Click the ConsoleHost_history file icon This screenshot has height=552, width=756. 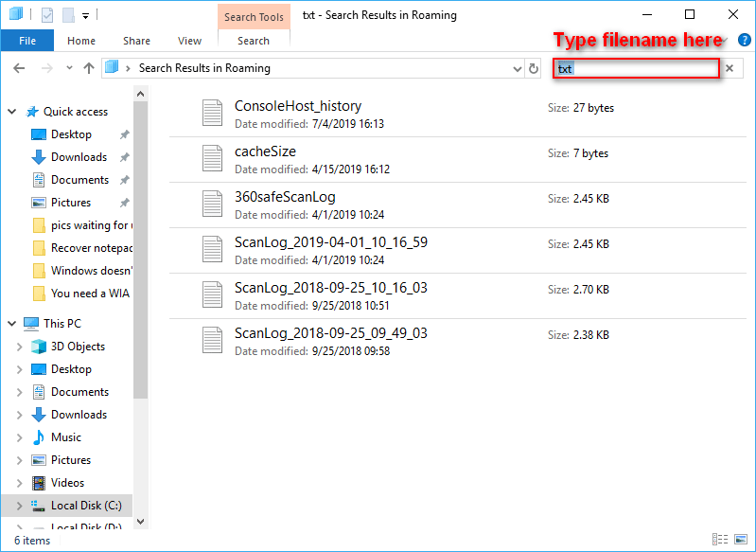[x=213, y=114]
